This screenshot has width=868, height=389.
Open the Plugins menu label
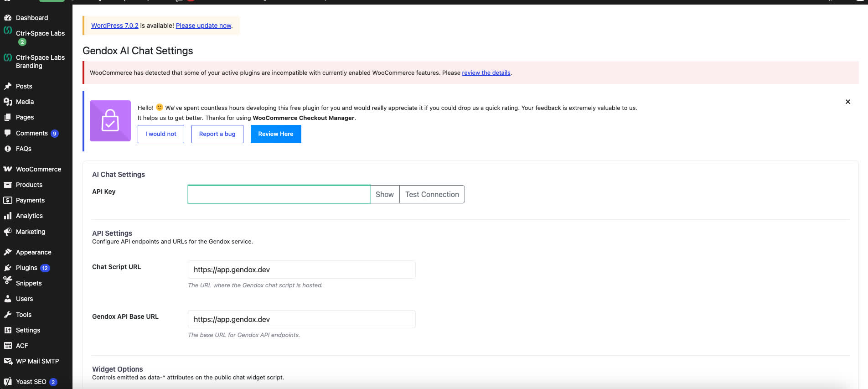point(26,268)
